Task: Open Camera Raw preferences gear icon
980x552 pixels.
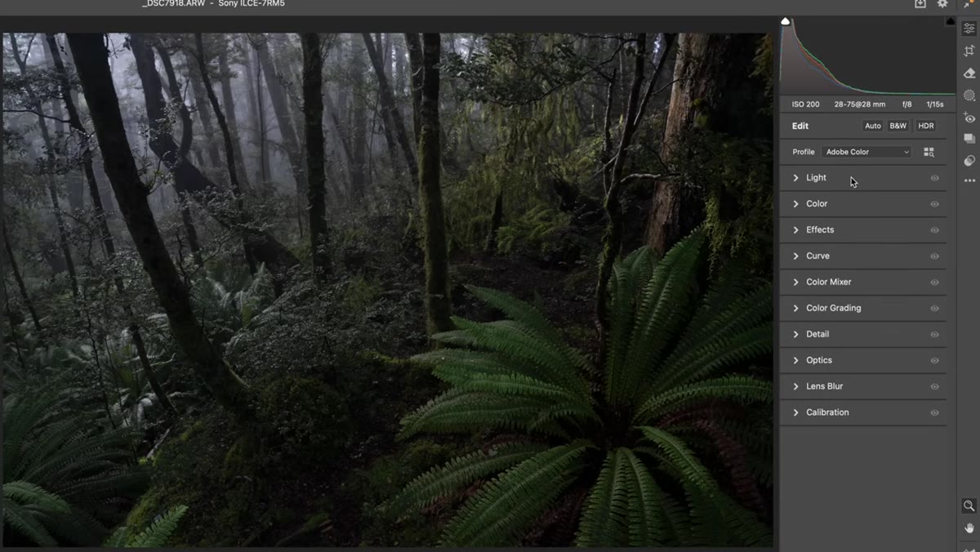Action: pyautogui.click(x=942, y=4)
